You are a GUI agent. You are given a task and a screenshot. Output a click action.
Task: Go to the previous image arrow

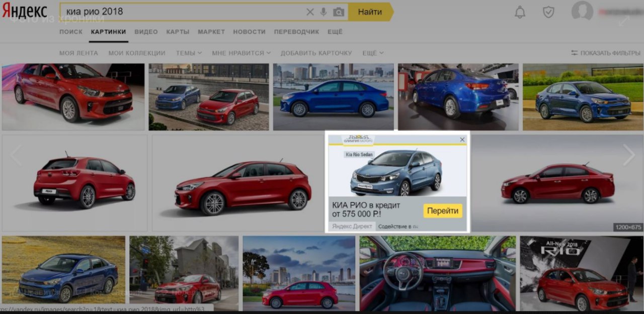tap(16, 155)
